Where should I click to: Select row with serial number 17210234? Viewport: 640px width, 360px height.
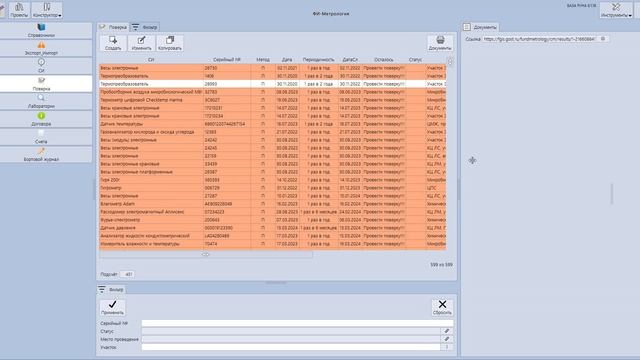click(273, 116)
